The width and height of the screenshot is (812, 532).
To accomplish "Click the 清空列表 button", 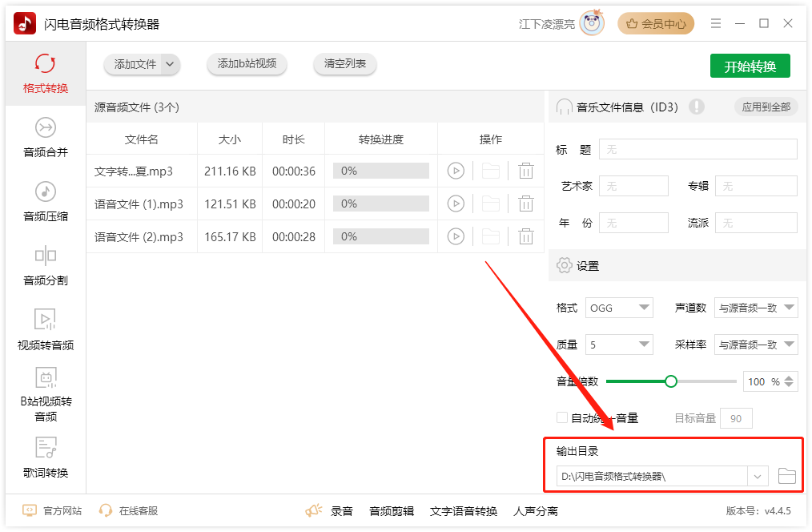I will coord(345,64).
